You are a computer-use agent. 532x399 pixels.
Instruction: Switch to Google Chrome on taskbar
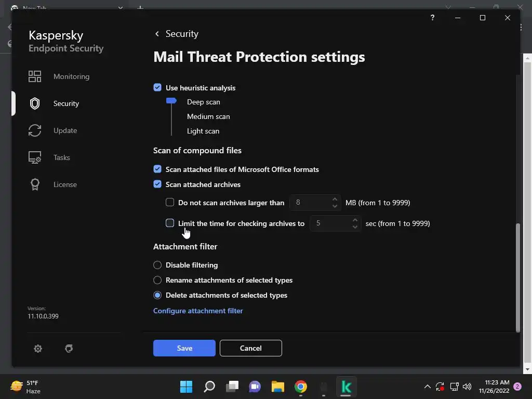(x=301, y=387)
